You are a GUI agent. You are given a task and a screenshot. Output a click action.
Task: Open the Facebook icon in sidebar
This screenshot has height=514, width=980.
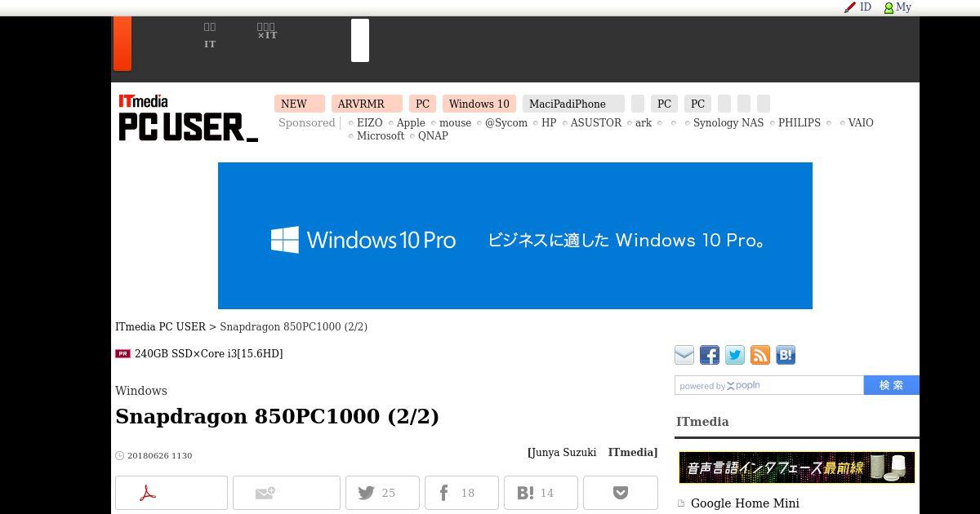click(x=710, y=355)
